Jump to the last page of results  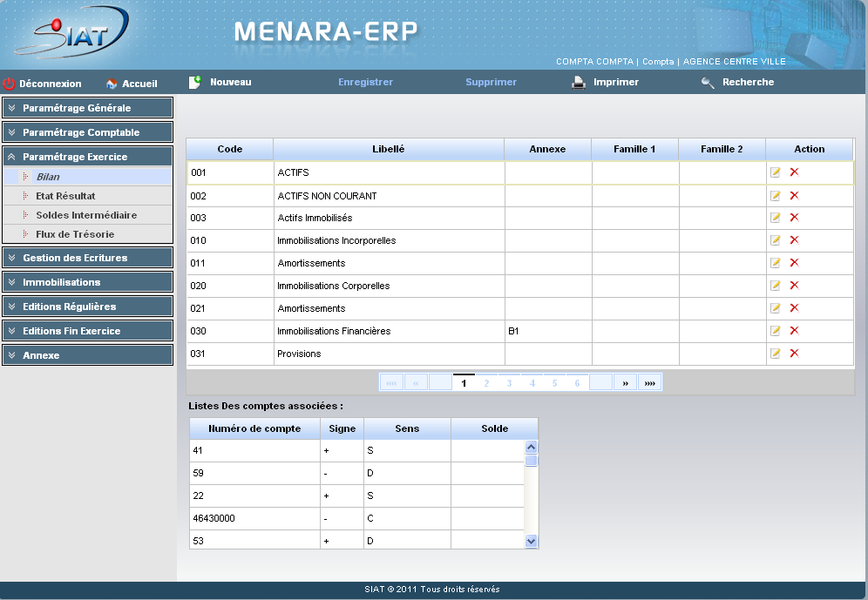(x=650, y=383)
